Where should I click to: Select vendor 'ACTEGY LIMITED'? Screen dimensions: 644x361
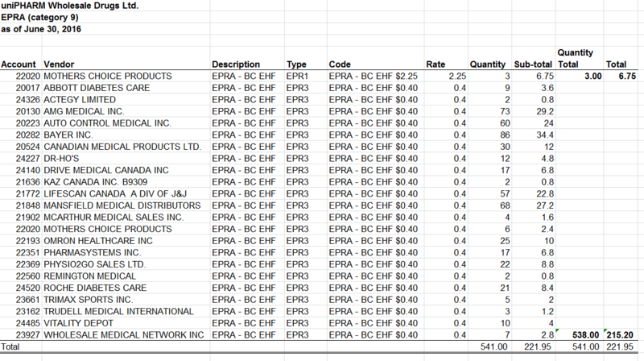80,100
